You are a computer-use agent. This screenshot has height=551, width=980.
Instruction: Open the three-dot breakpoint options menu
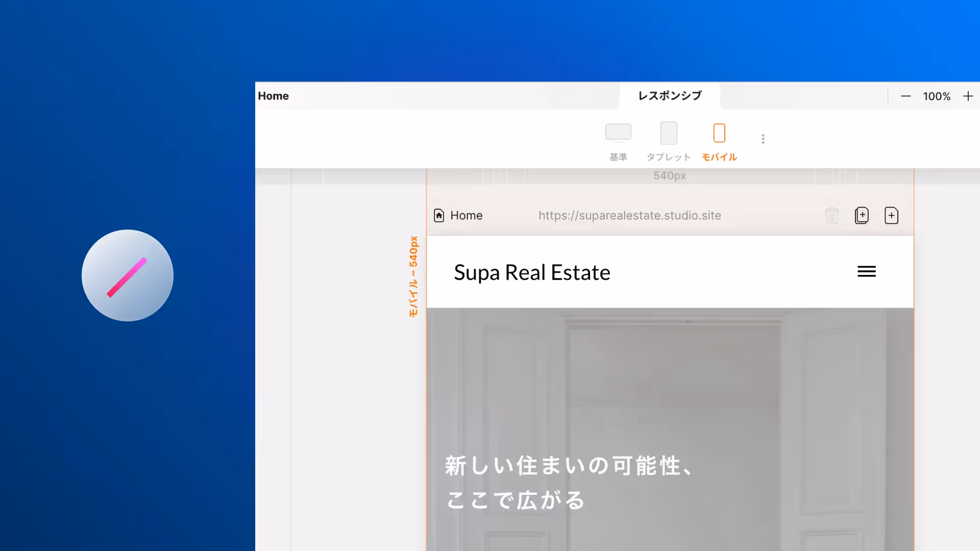pyautogui.click(x=763, y=139)
